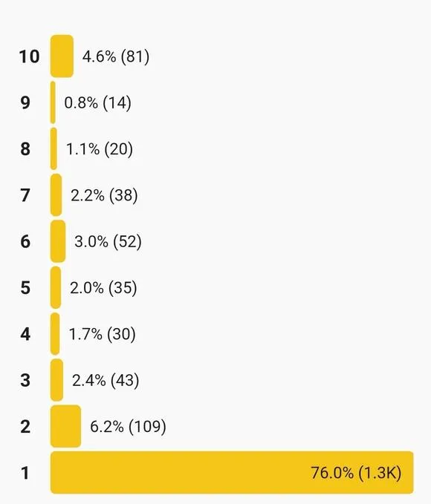
Task: Click the 0.8% (14) label
Action: point(98,103)
